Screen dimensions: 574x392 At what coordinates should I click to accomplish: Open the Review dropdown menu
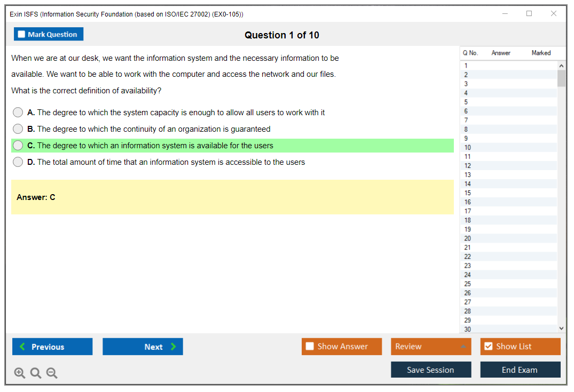(431, 347)
